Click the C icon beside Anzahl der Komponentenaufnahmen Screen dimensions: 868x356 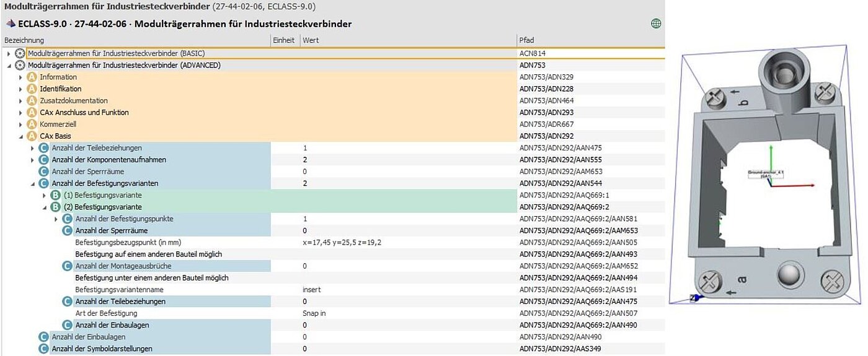pos(44,160)
